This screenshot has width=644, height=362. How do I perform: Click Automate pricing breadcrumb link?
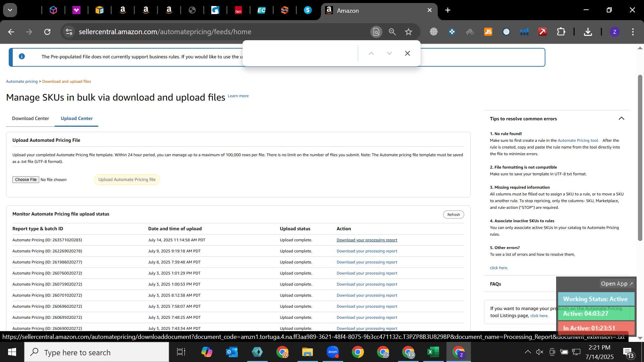point(22,81)
